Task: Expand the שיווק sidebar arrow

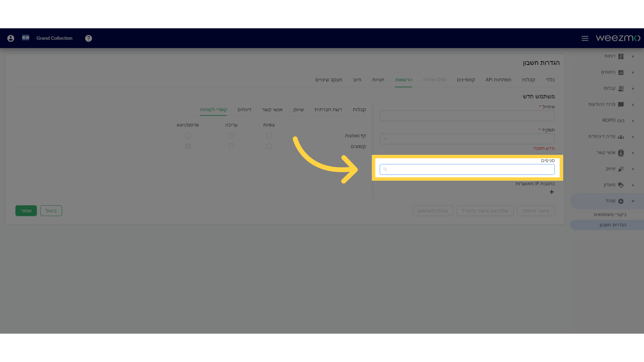Action: [x=633, y=169]
